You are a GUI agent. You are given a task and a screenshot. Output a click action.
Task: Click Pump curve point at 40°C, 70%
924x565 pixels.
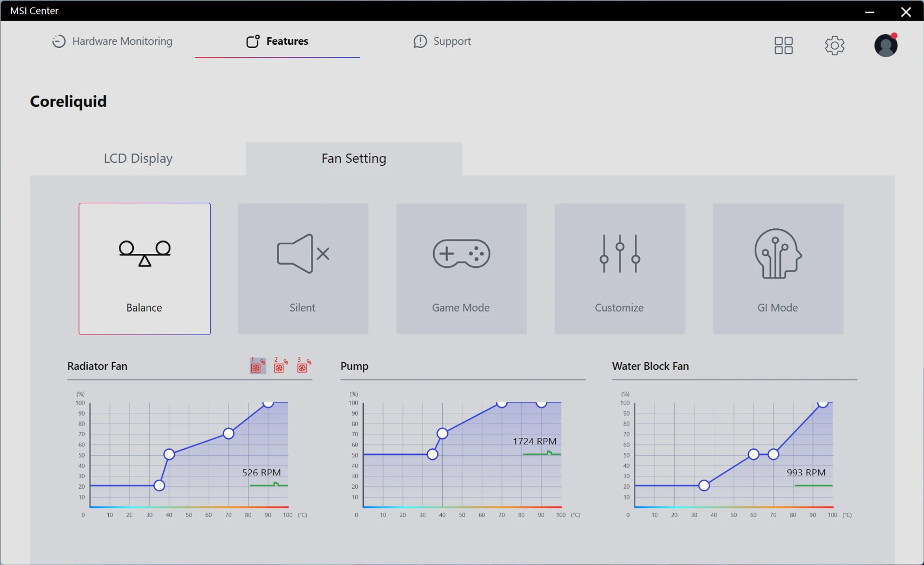442,434
